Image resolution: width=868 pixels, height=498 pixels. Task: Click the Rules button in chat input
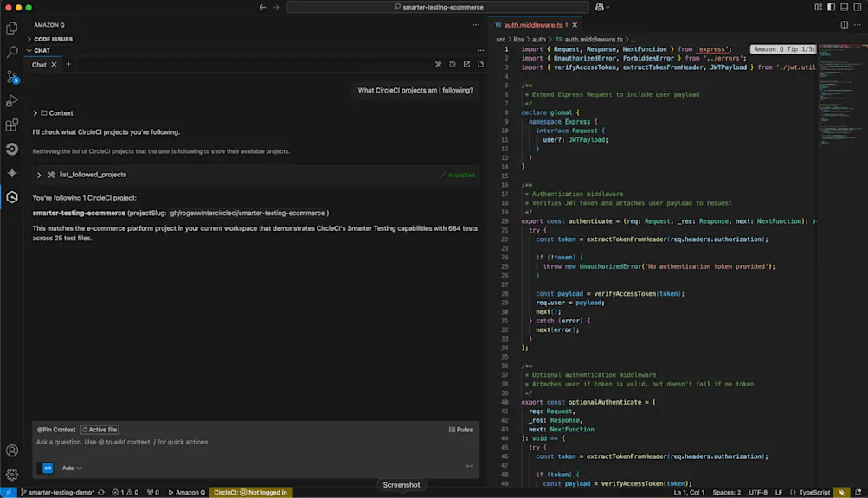pyautogui.click(x=460, y=430)
